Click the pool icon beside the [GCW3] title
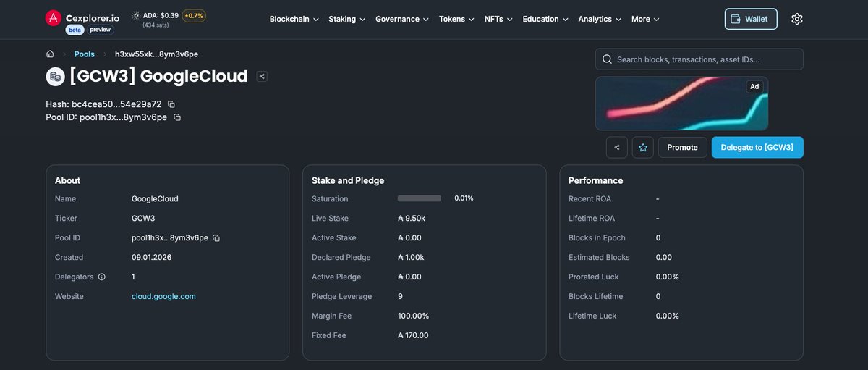The image size is (868, 370). tap(56, 76)
